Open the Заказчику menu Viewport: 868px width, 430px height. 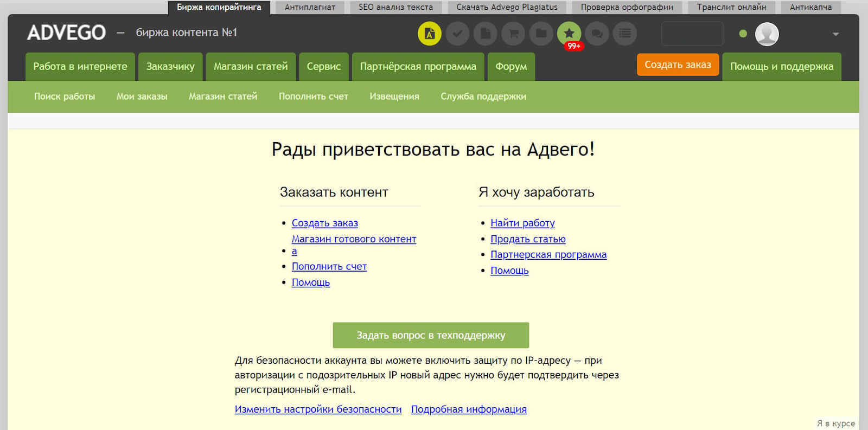click(x=170, y=66)
